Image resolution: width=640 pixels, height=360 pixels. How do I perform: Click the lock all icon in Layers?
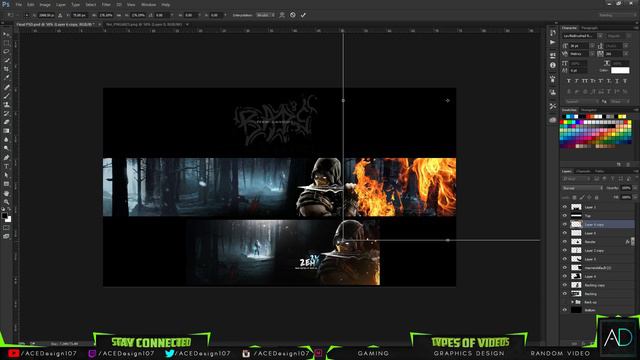coord(597,197)
